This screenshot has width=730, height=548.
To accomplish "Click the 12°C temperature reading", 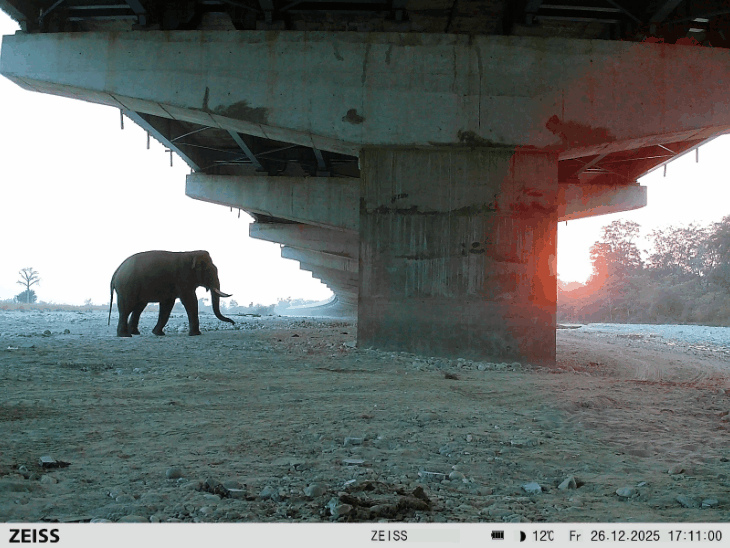I will coord(543,536).
